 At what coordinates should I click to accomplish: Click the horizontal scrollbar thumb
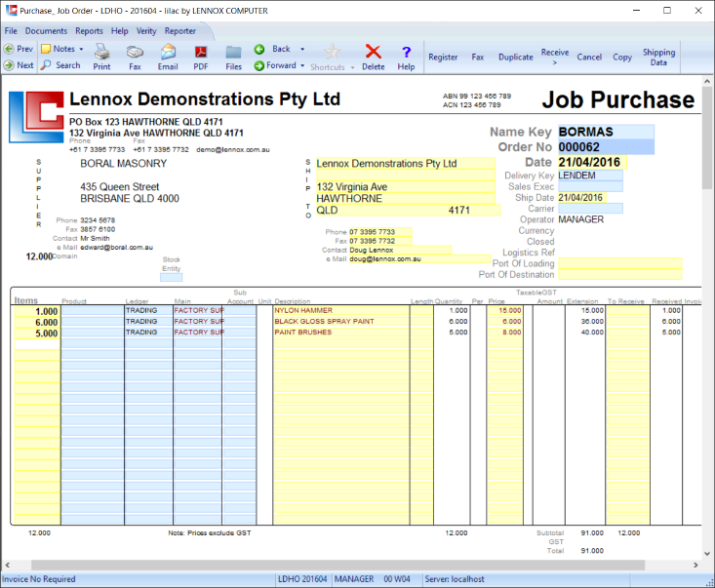(338, 565)
